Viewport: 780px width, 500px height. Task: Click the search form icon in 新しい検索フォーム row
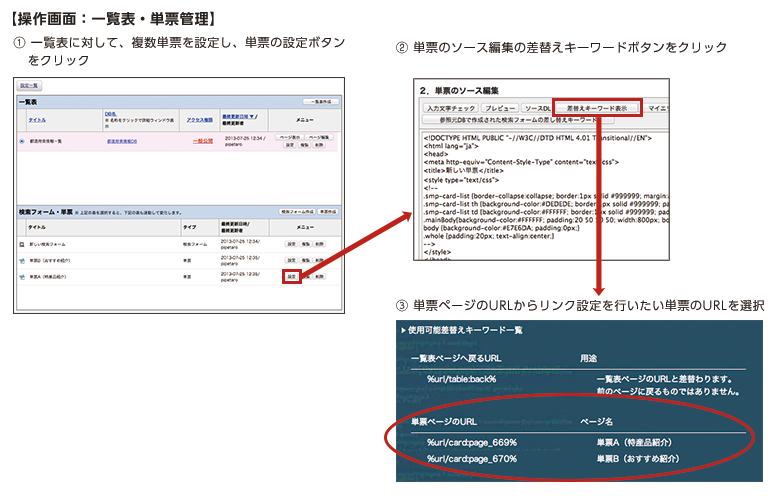coord(22,244)
